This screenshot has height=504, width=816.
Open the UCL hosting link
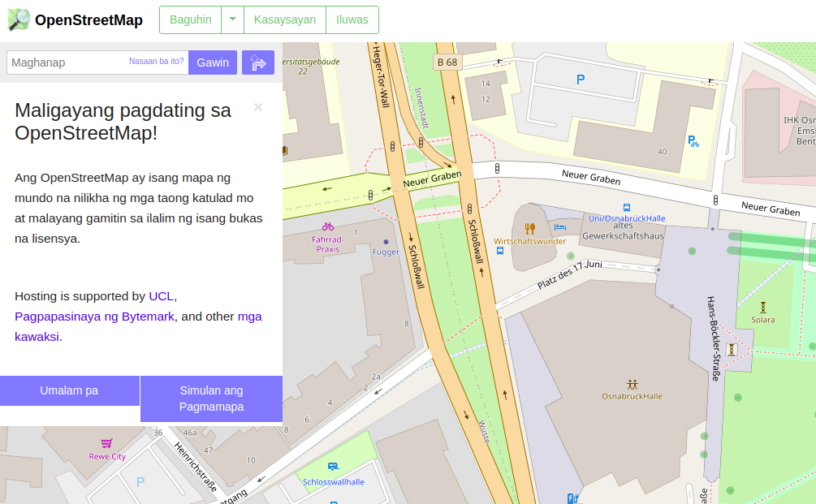161,296
